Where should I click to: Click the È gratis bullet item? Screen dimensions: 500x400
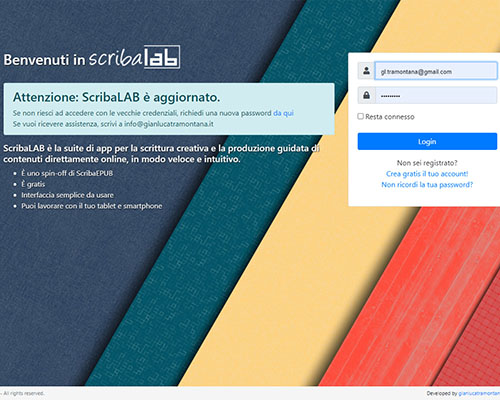(33, 184)
